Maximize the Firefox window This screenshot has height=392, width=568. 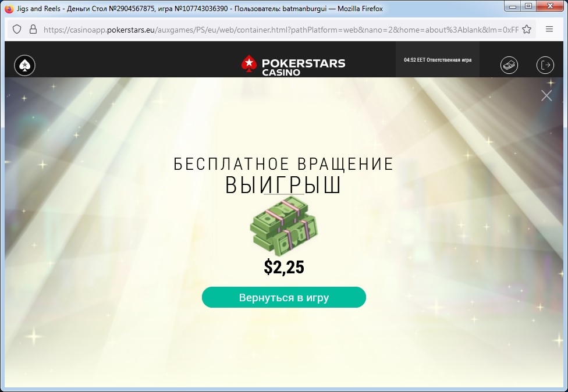[528, 6]
